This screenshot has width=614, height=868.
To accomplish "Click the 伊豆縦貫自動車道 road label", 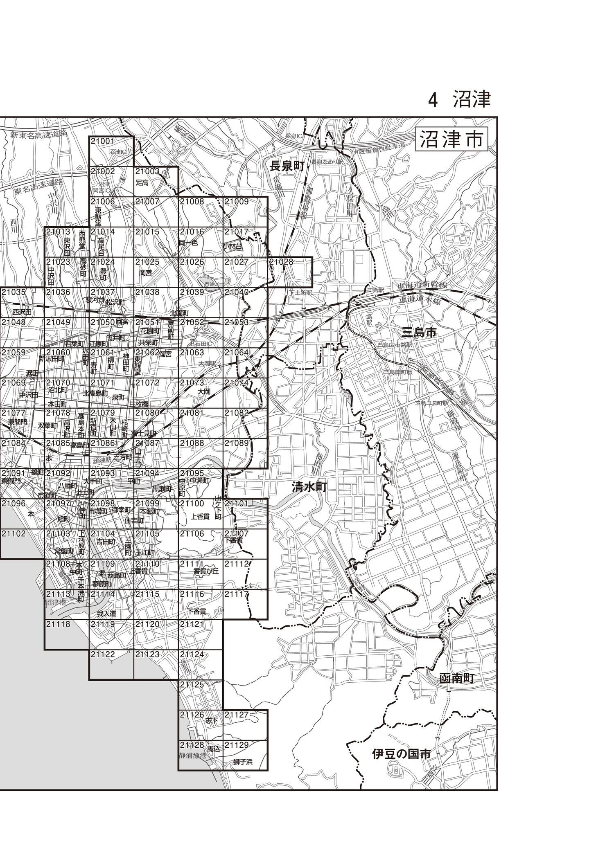I will [x=379, y=149].
